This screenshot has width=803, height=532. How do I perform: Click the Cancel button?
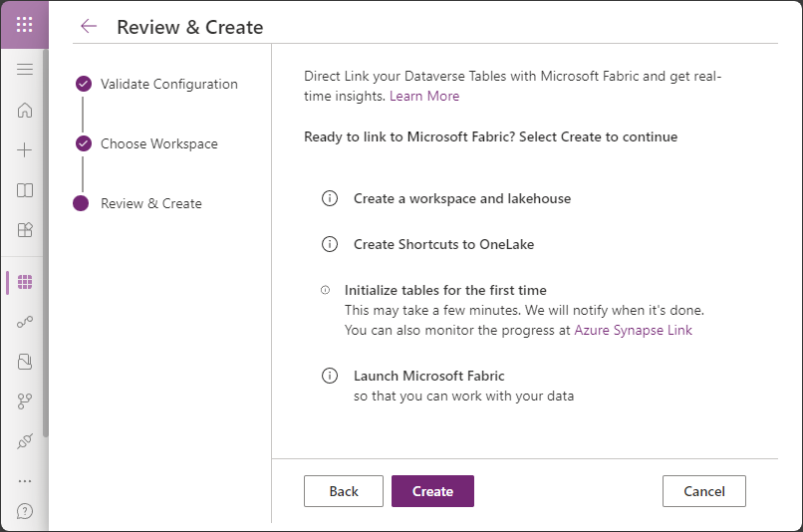coord(704,491)
